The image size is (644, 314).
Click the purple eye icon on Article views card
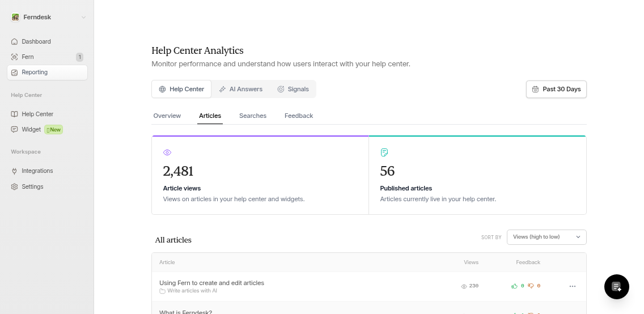tap(167, 152)
